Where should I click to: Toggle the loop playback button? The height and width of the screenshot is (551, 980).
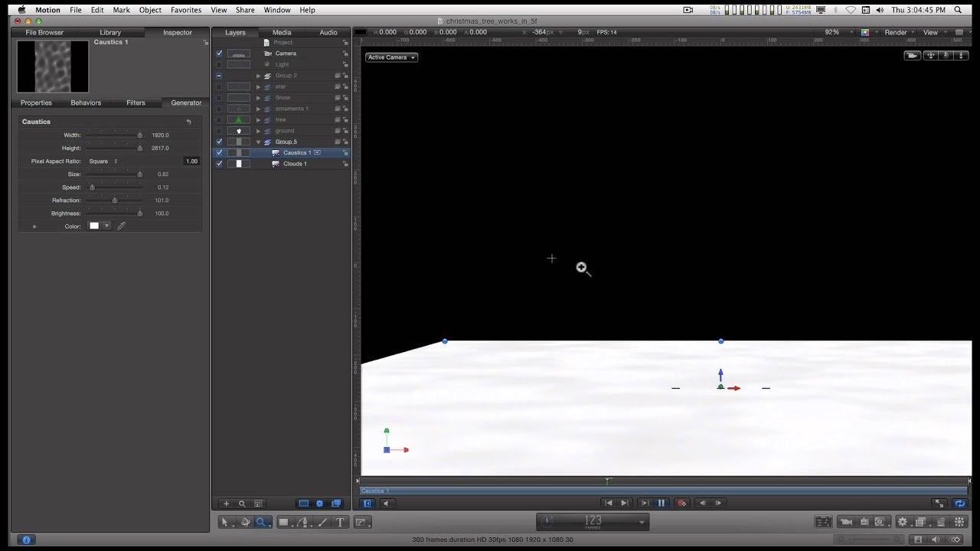959,503
